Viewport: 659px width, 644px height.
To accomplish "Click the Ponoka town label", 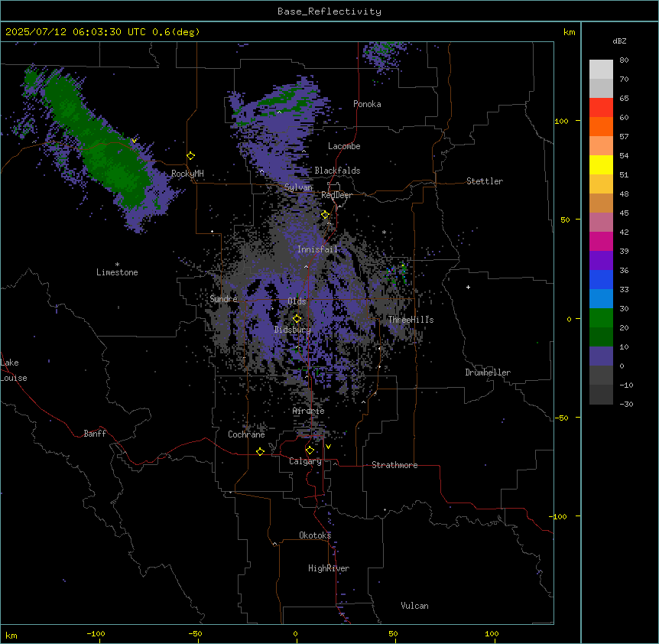I will click(x=367, y=104).
